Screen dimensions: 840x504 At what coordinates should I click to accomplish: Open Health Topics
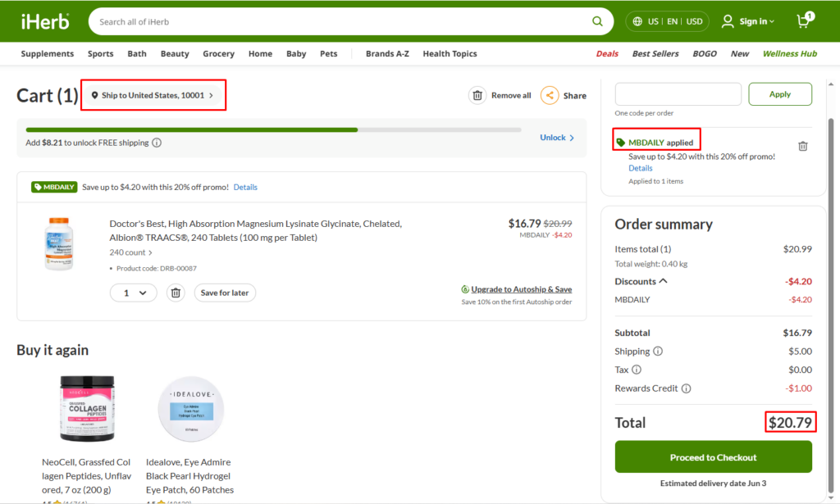(450, 53)
